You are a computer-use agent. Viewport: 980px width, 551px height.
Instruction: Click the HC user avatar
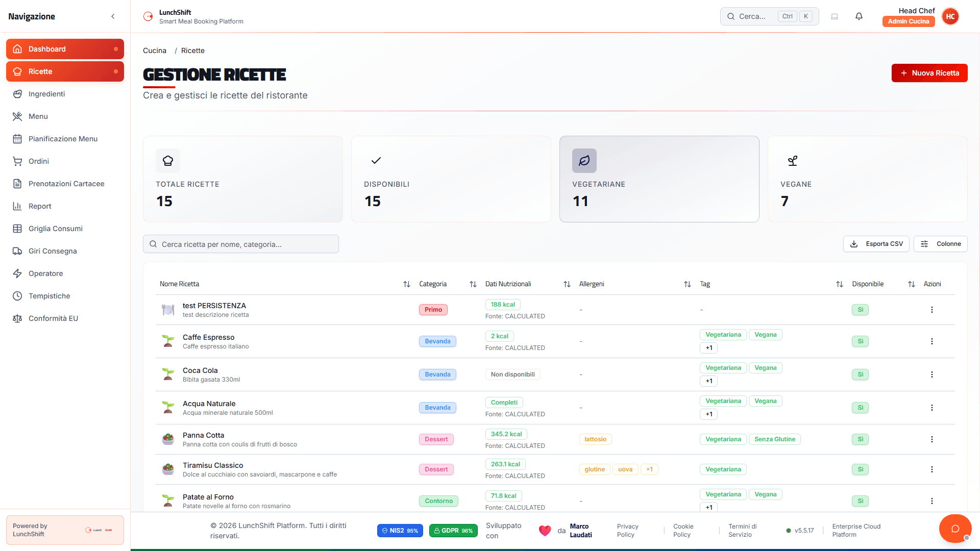coord(950,16)
